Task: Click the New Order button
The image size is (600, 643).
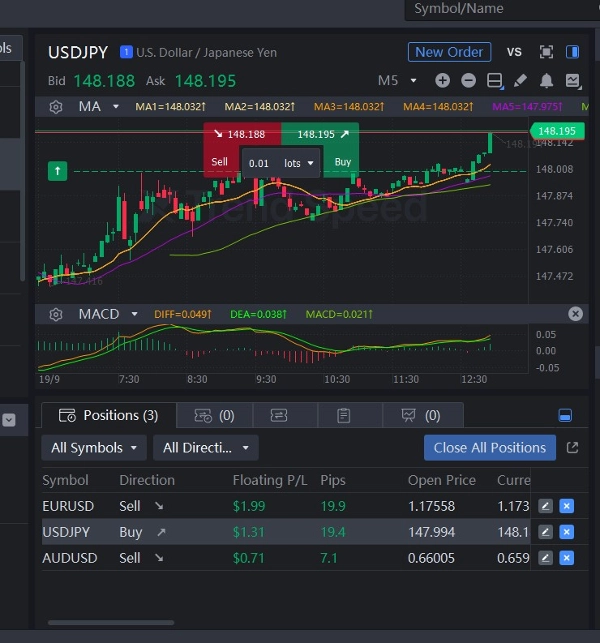Action: pos(449,52)
